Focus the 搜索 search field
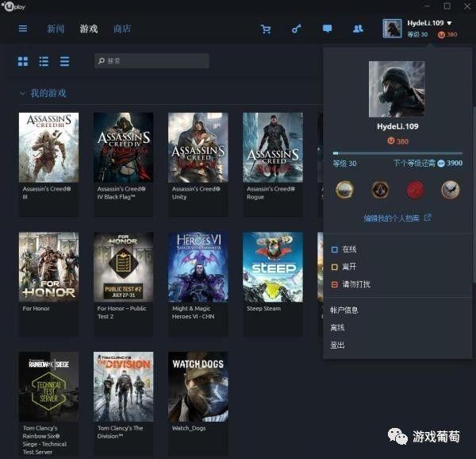Screen dimensions: 476x459 tap(152, 61)
